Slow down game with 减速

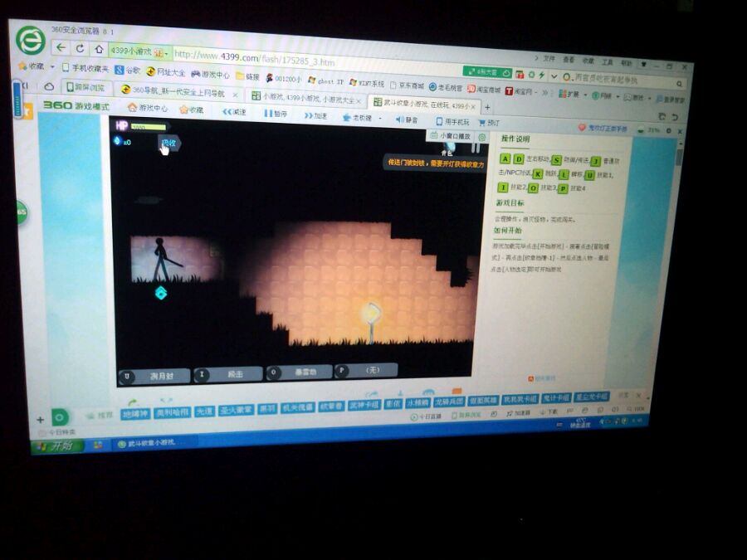coord(234,112)
